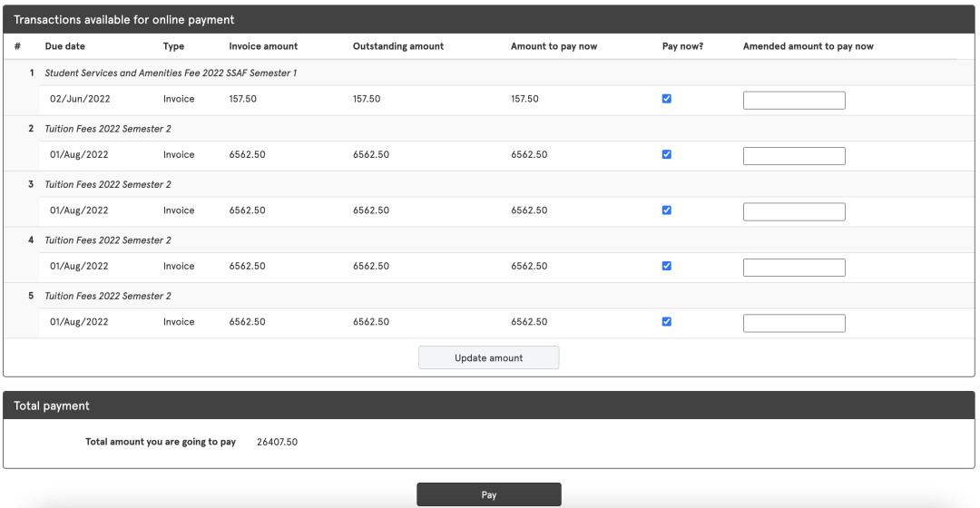Click the Type column header
Image resolution: width=980 pixels, height=508 pixels.
[173, 46]
